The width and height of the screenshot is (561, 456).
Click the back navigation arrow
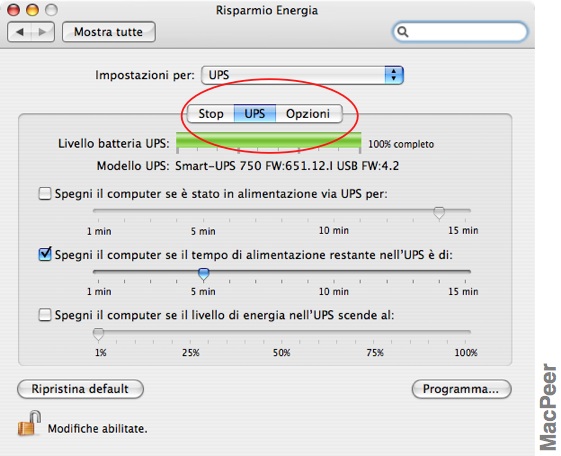coord(20,32)
